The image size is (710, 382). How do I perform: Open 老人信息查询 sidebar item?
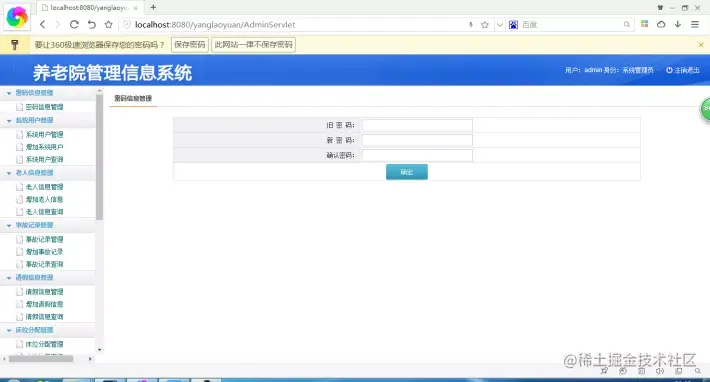[x=44, y=212]
